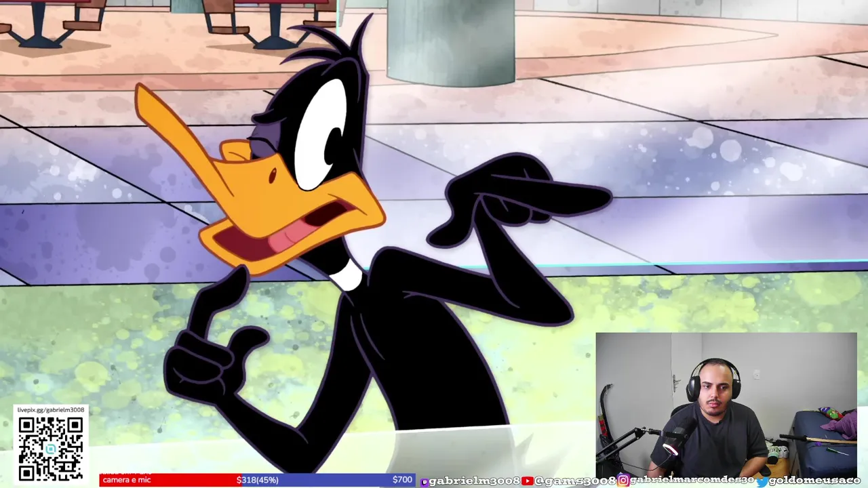This screenshot has width=868, height=488.
Task: Click the Twitch icon before gabrielm3008
Action: [x=425, y=481]
